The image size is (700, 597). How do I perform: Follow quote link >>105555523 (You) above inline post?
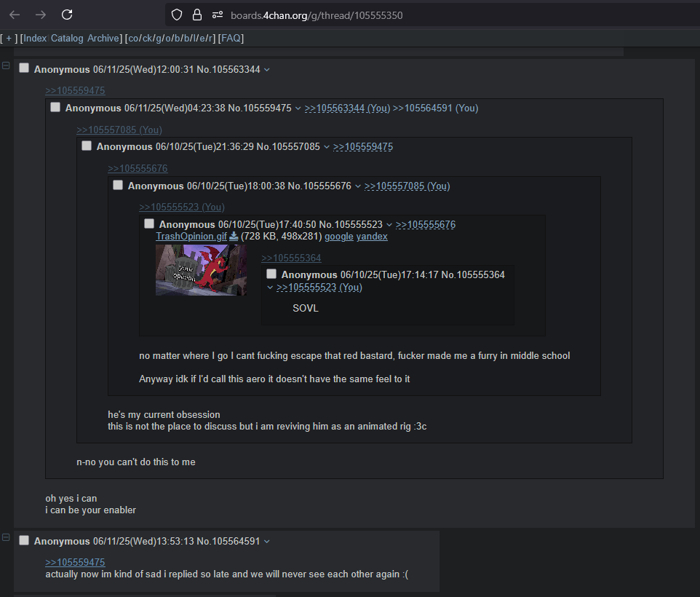[x=182, y=207]
